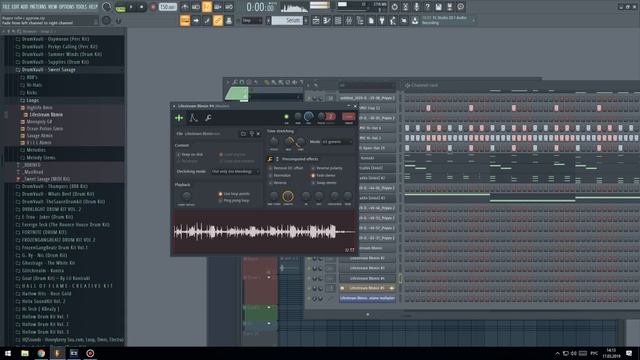Image resolution: width=640 pixels, height=360 pixels.
Task: Toggle Keep on disk checkbox
Action: tap(190, 155)
